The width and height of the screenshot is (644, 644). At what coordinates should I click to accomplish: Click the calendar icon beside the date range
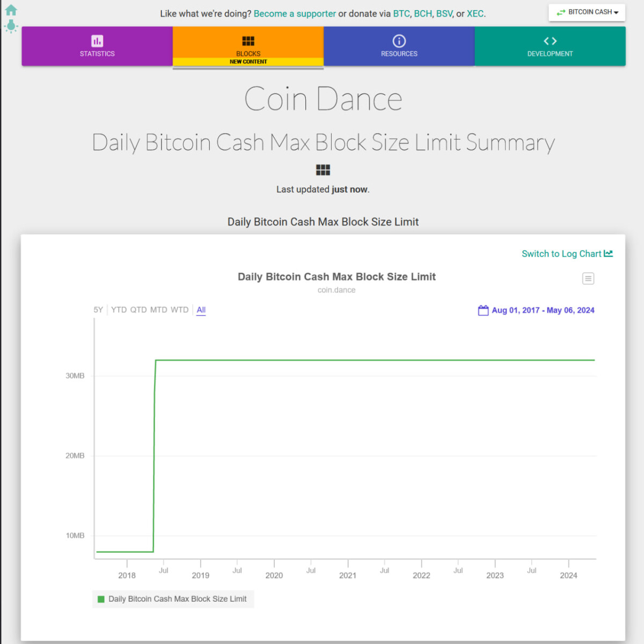[483, 310]
